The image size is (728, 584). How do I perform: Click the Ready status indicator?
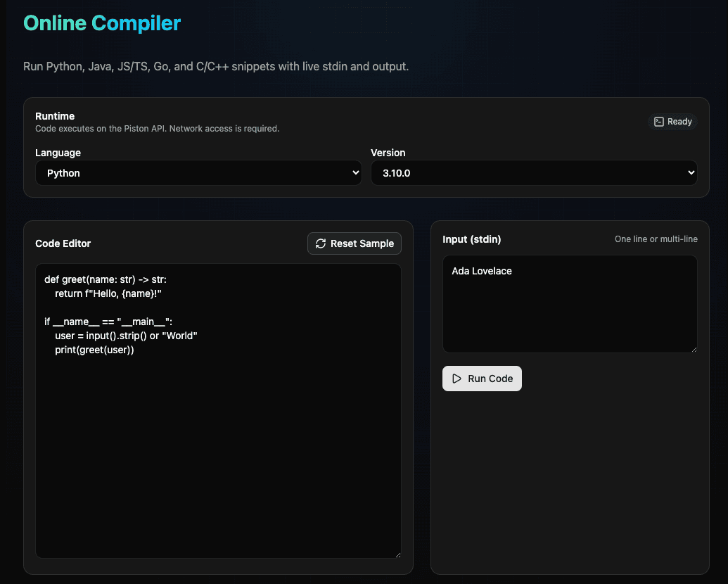[672, 121]
